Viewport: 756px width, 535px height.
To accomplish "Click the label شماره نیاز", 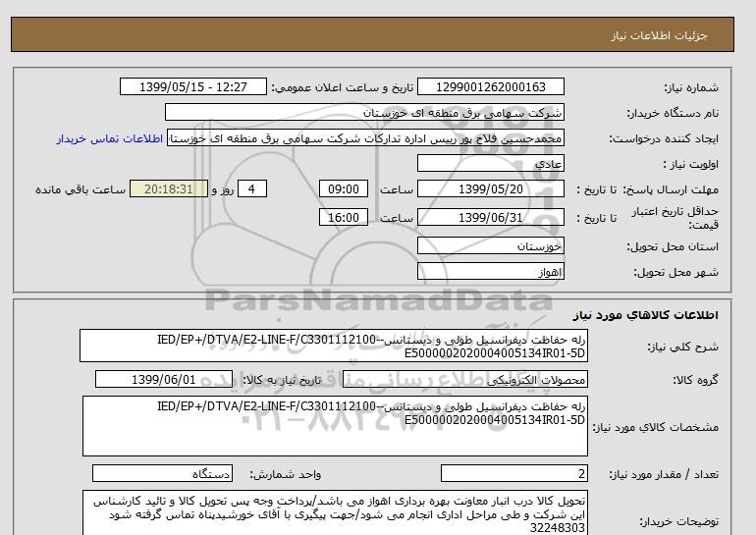I will coord(691,87).
